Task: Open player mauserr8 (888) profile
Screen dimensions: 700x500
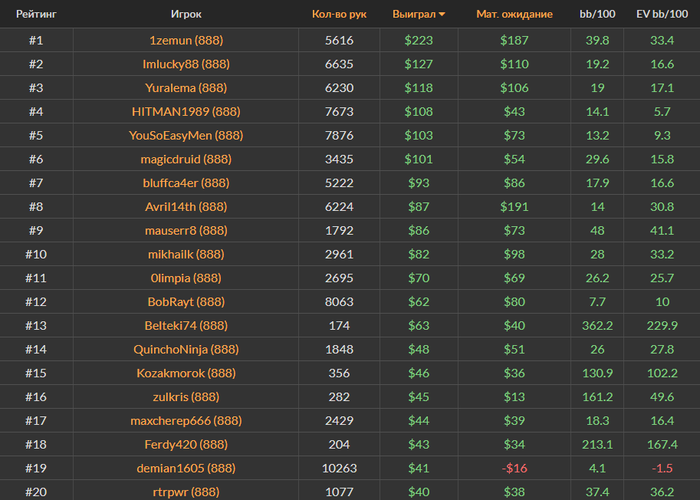Action: 186,230
